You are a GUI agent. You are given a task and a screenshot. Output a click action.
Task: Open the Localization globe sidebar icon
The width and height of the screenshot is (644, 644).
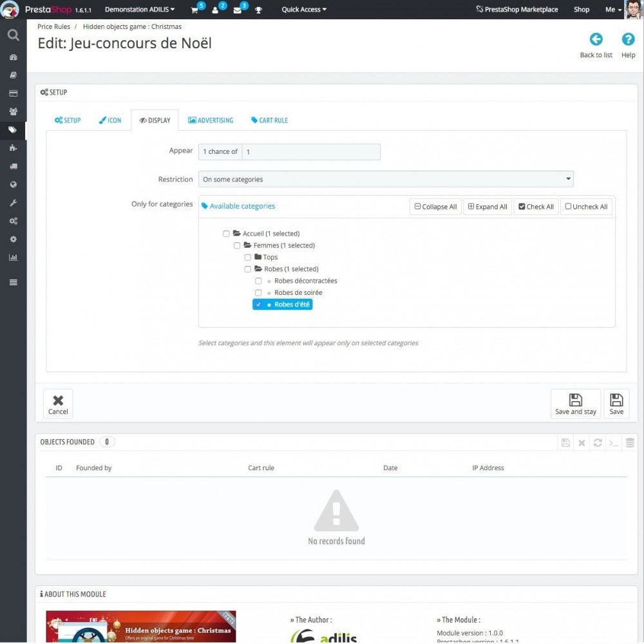(13, 184)
